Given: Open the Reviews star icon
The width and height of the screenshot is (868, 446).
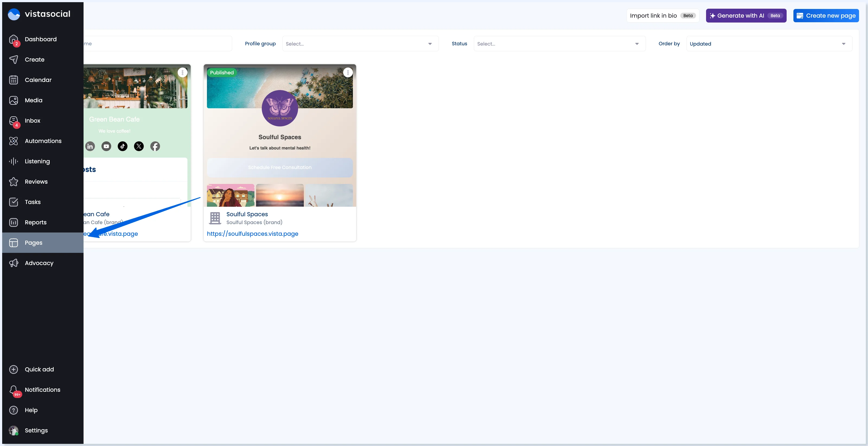Looking at the screenshot, I should 14,182.
